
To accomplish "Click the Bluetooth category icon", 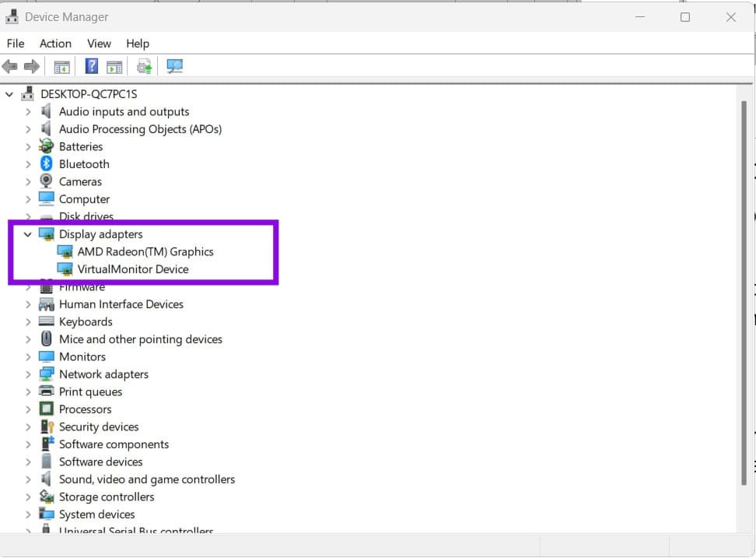I will (x=47, y=163).
